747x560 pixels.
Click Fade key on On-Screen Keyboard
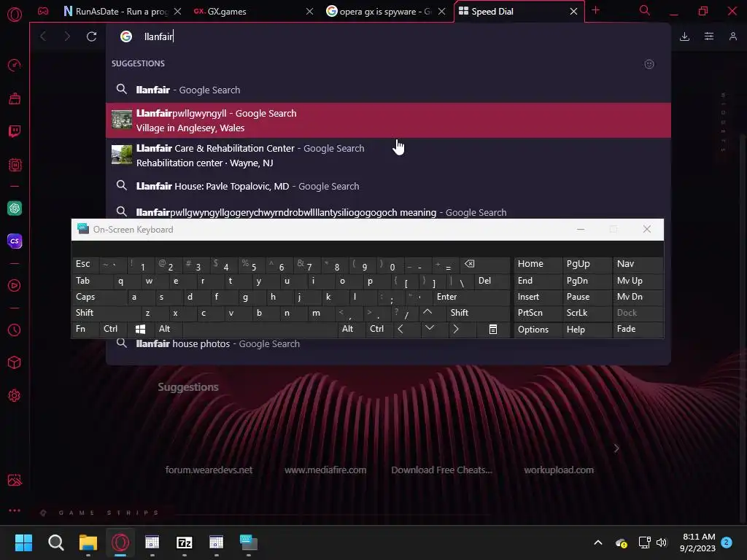coord(638,329)
